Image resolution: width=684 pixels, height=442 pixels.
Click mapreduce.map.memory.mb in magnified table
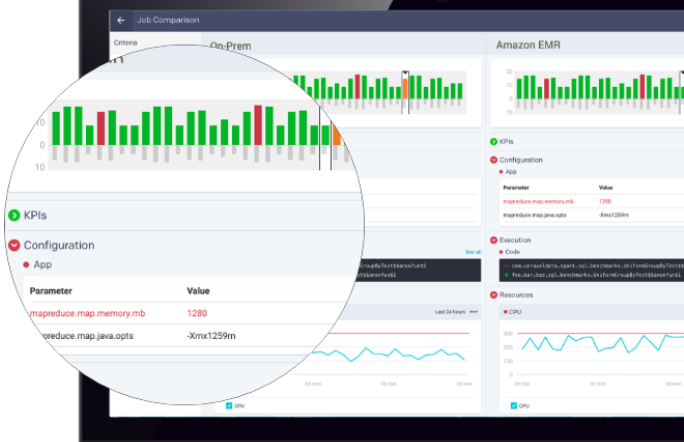[x=87, y=313]
